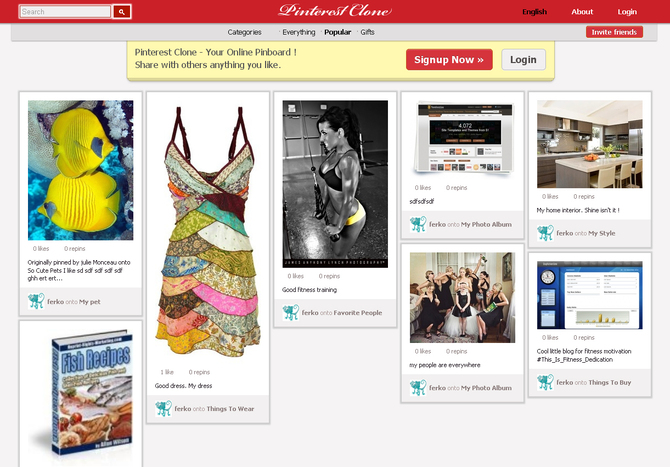Click Login in the top bar

click(627, 12)
